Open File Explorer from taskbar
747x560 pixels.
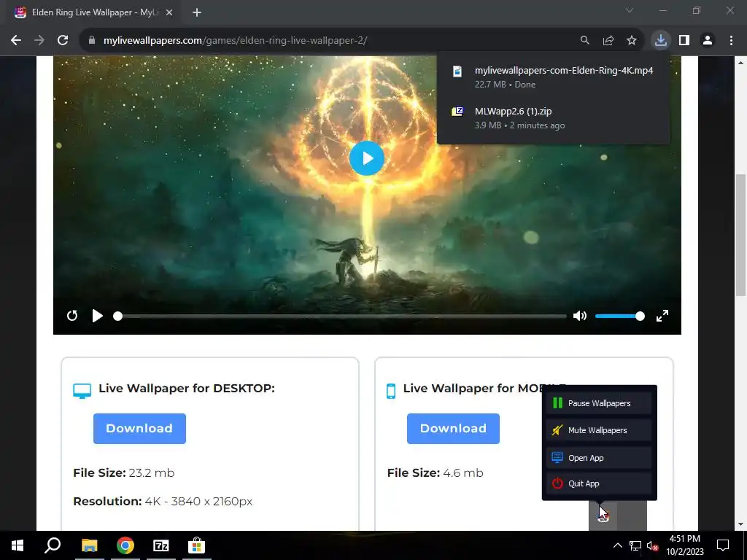[89, 545]
